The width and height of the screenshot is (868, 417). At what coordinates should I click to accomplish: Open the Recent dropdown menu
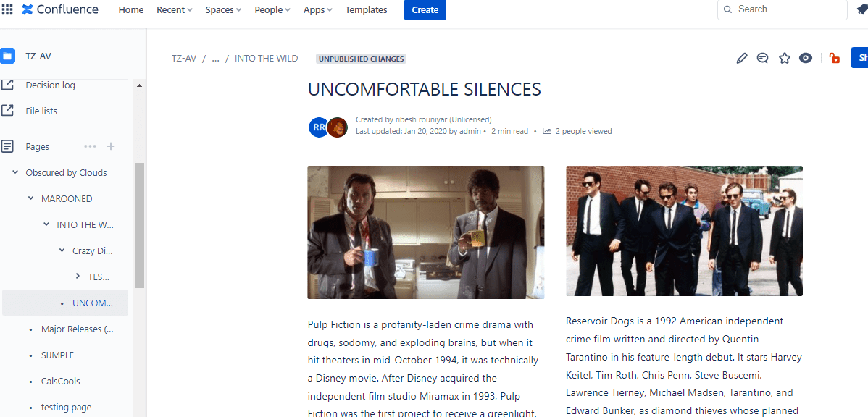(x=175, y=9)
